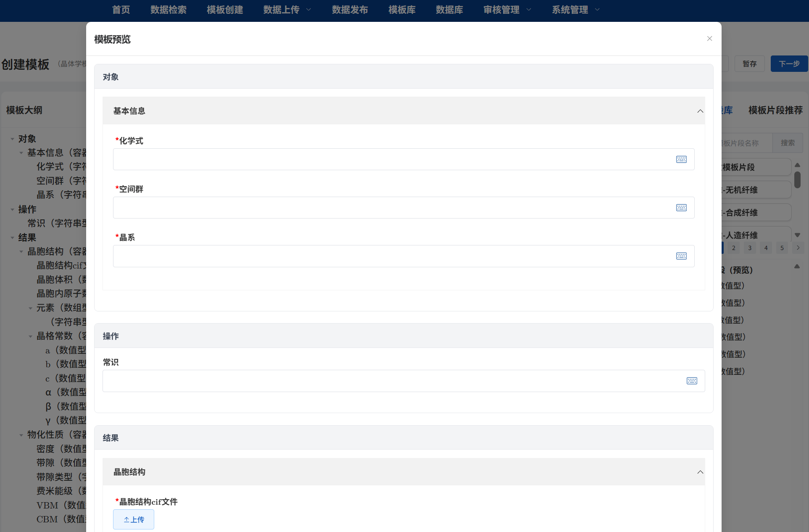Click the 搜索 button in the fragment panel
Screen dimensions: 809x532
click(787, 143)
